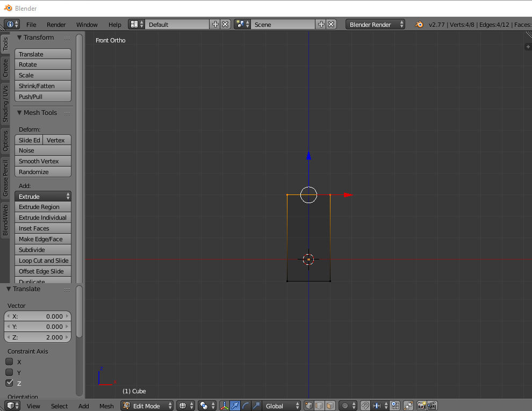The height and width of the screenshot is (411, 532).
Task: Enable the Y constraint axis checkbox
Action: click(x=10, y=372)
